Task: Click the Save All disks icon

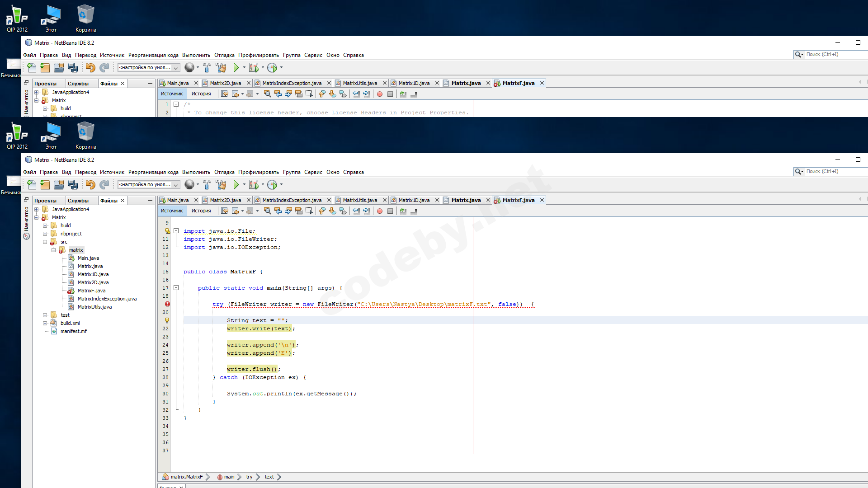Action: [73, 185]
